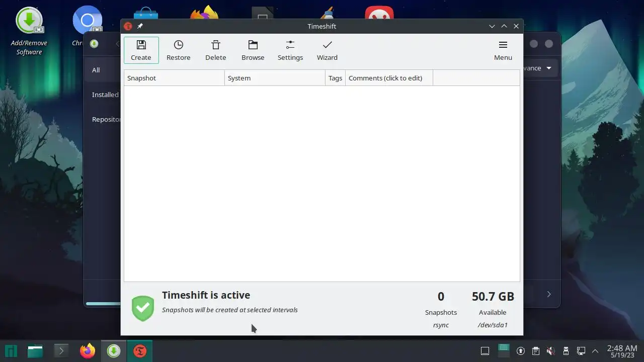Click the pin icon in Timeshift titlebar
Viewport: 644px width, 362px height.
[140, 26]
